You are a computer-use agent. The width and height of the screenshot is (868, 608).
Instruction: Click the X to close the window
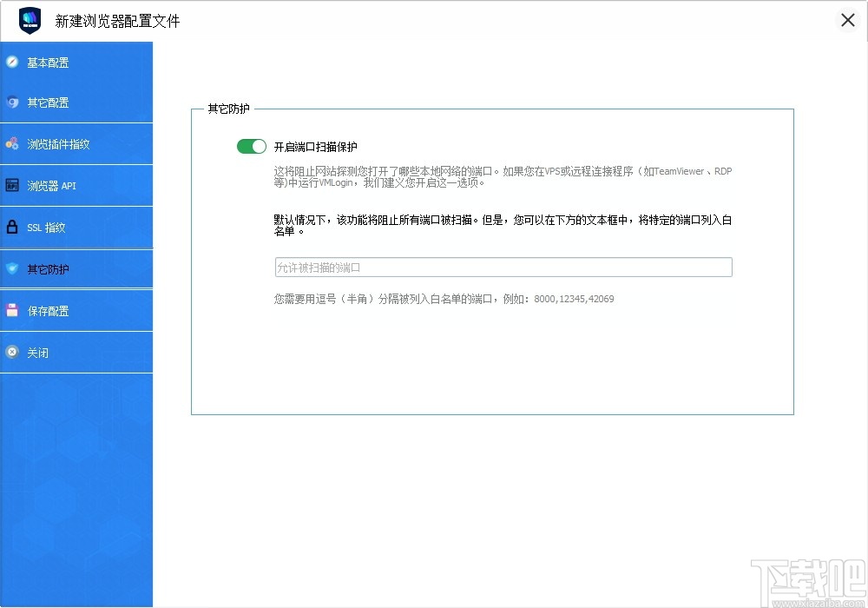848,19
